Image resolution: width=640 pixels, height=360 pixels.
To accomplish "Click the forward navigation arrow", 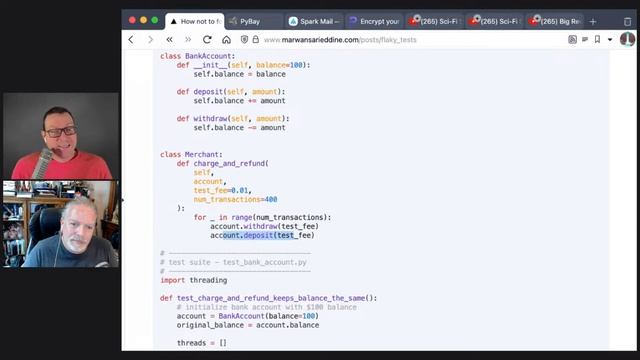I will click(x=150, y=40).
